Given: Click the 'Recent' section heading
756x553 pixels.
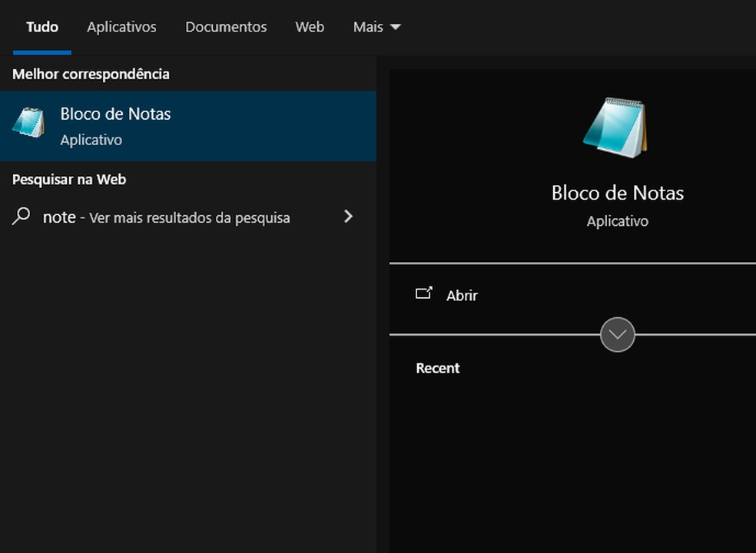Looking at the screenshot, I should 438,368.
